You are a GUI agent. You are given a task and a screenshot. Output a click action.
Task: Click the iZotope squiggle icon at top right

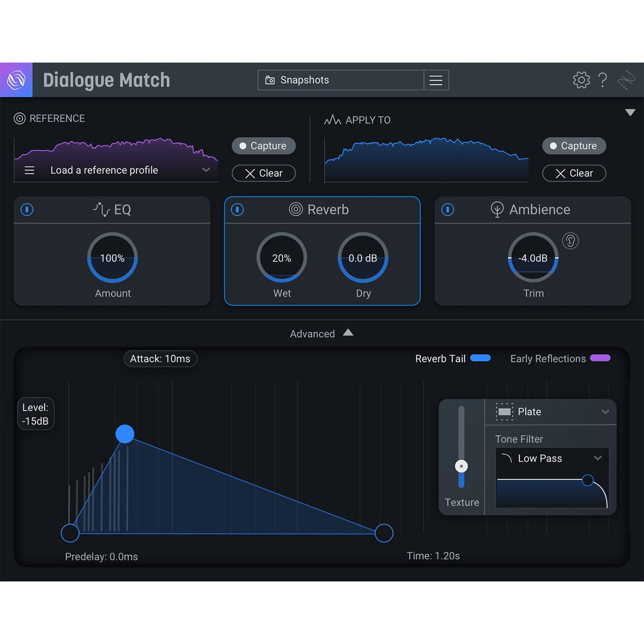pyautogui.click(x=626, y=80)
